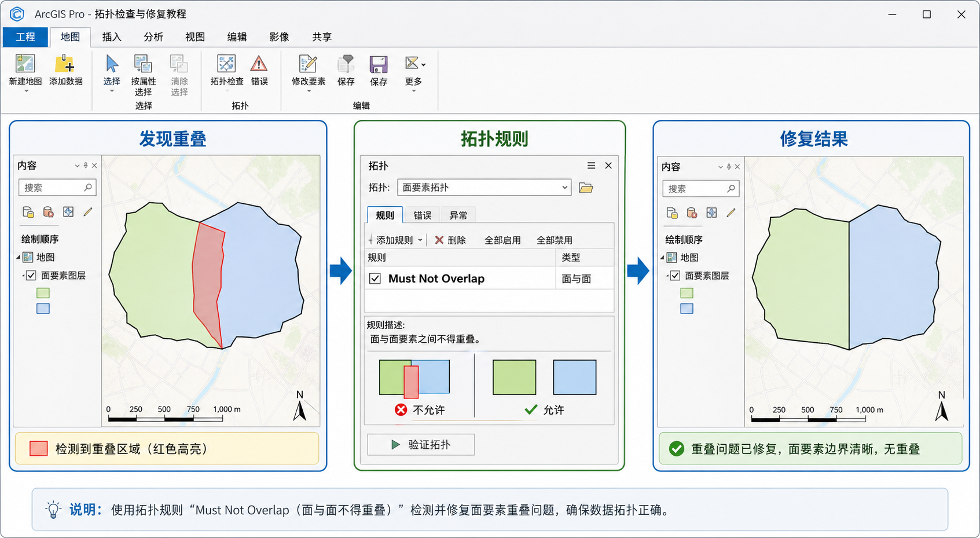Click first filter icon in right 内容 pane
Viewport: 980px width, 538px height.
click(x=671, y=213)
